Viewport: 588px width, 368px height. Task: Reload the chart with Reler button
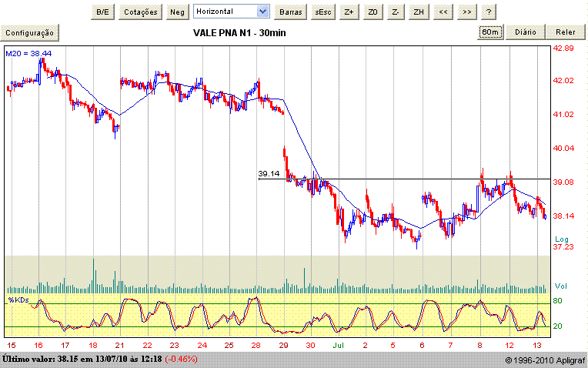click(x=566, y=32)
